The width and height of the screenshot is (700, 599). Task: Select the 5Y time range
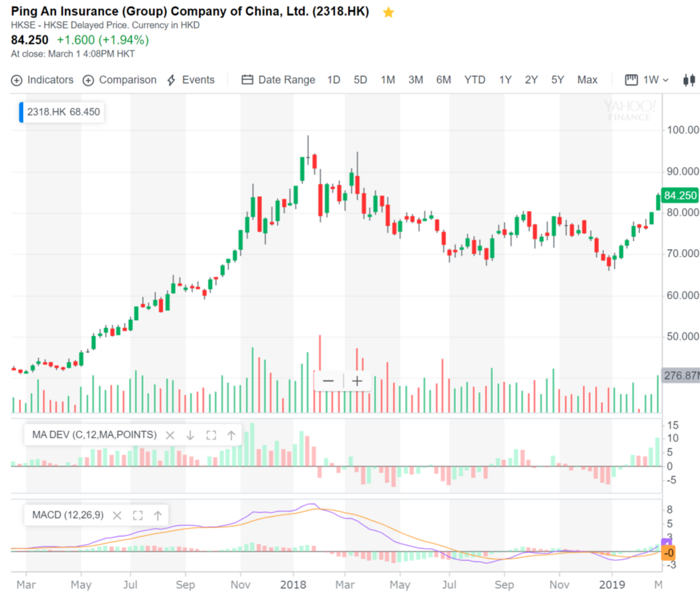point(557,80)
